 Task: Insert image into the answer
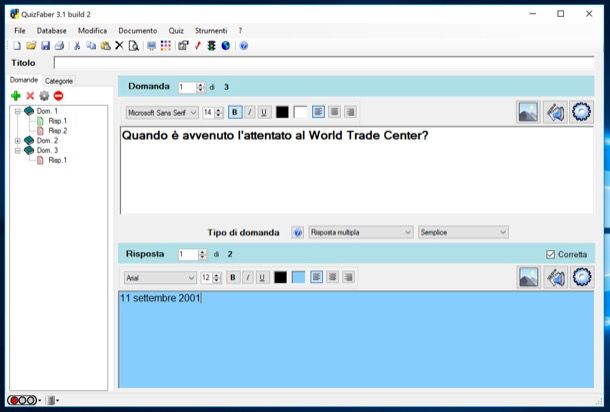(x=529, y=277)
